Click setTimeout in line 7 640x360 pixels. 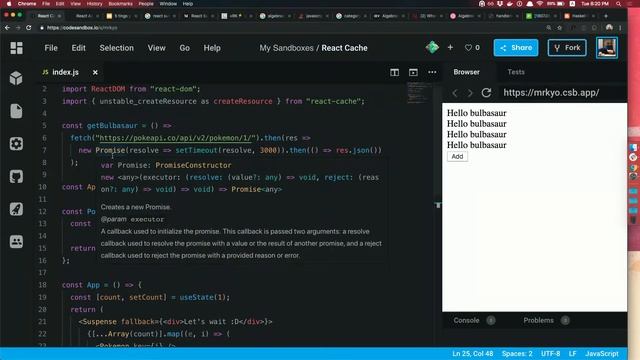click(x=197, y=150)
